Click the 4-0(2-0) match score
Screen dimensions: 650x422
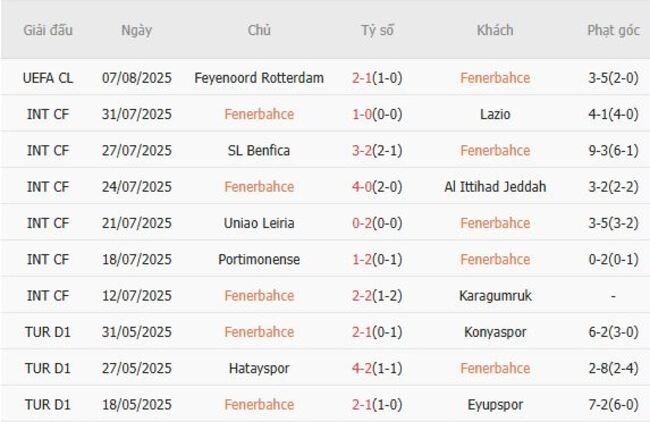[x=378, y=187]
